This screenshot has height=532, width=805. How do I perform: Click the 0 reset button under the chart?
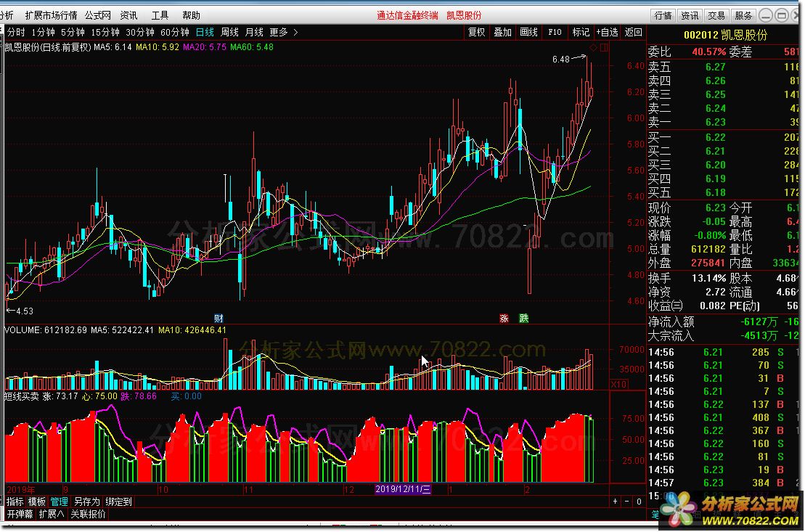pyautogui.click(x=639, y=502)
